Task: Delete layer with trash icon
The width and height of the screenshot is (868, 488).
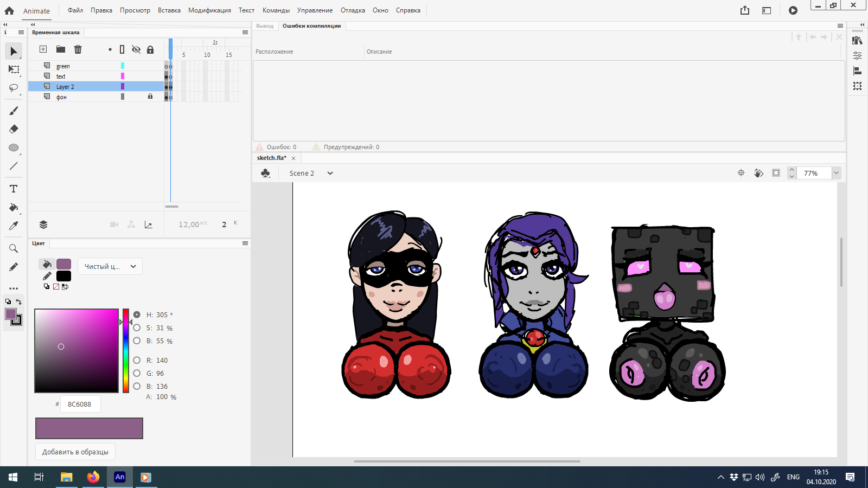Action: pyautogui.click(x=78, y=49)
